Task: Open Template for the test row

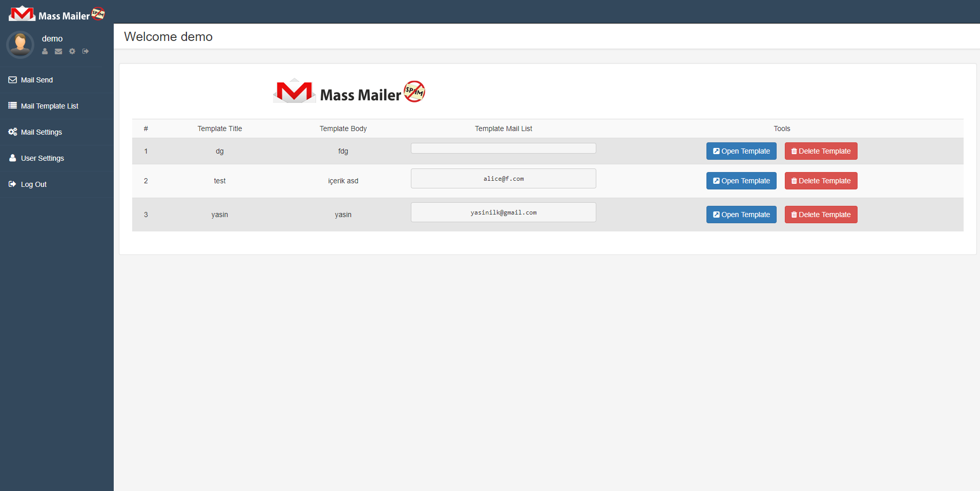Action: pos(741,181)
